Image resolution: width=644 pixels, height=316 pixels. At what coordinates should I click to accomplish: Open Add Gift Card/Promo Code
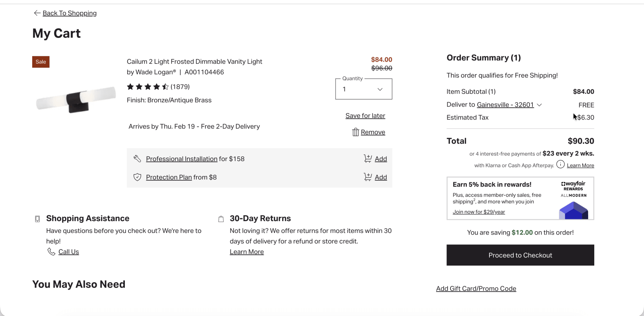[476, 288]
